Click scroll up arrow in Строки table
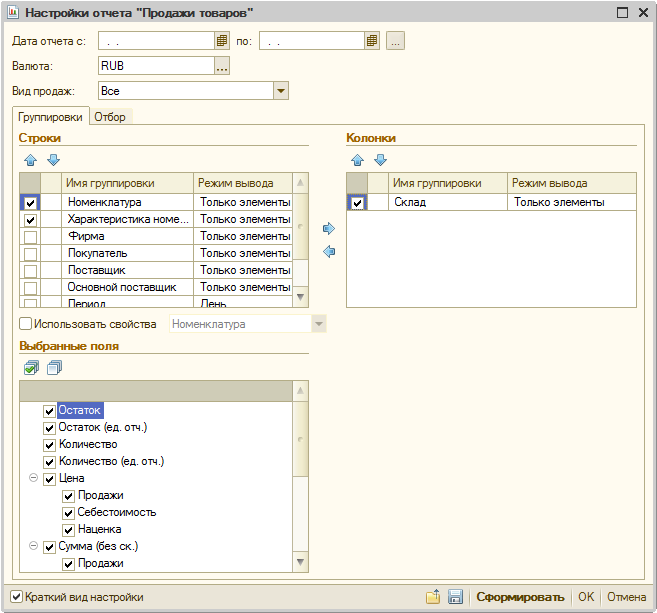 pos(300,183)
